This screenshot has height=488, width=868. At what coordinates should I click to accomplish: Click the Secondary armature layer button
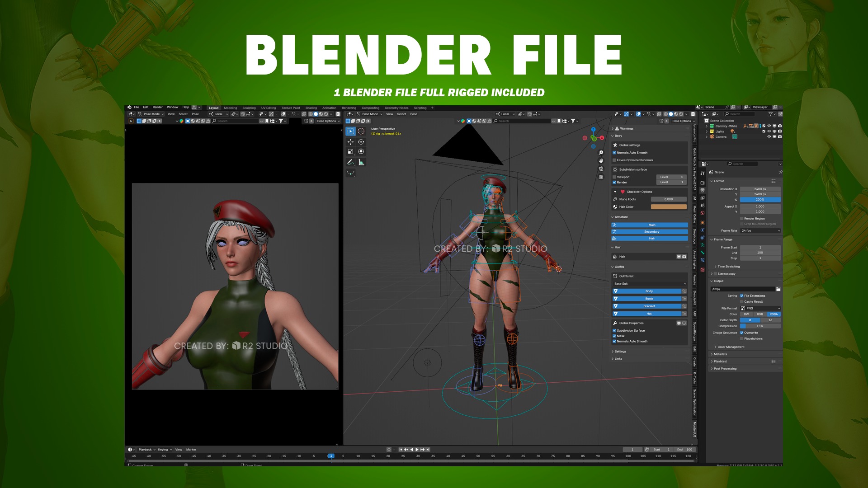pyautogui.click(x=650, y=232)
